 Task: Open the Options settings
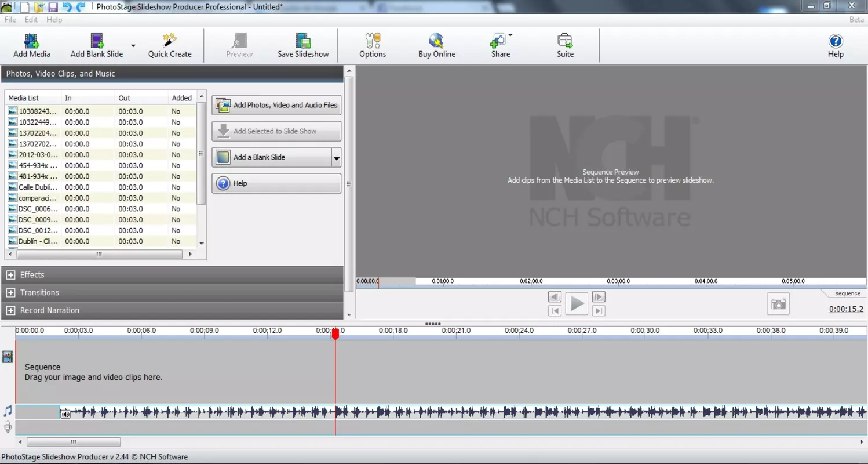tap(373, 46)
